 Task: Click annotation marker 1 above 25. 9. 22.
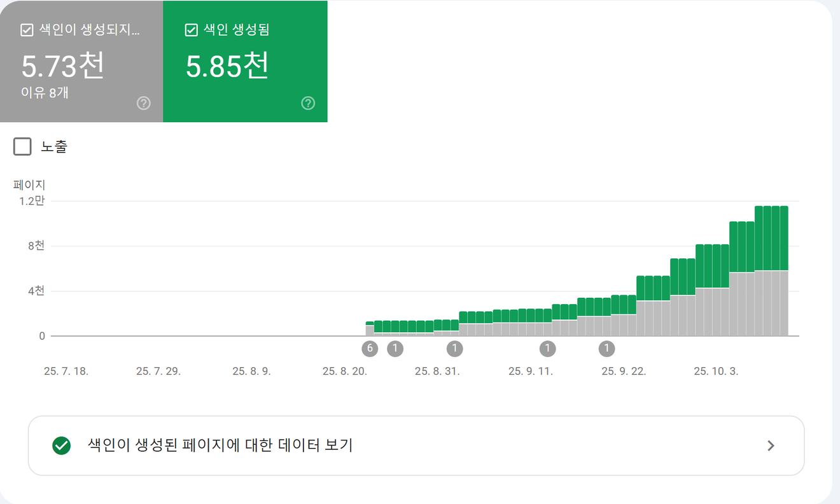click(x=607, y=349)
